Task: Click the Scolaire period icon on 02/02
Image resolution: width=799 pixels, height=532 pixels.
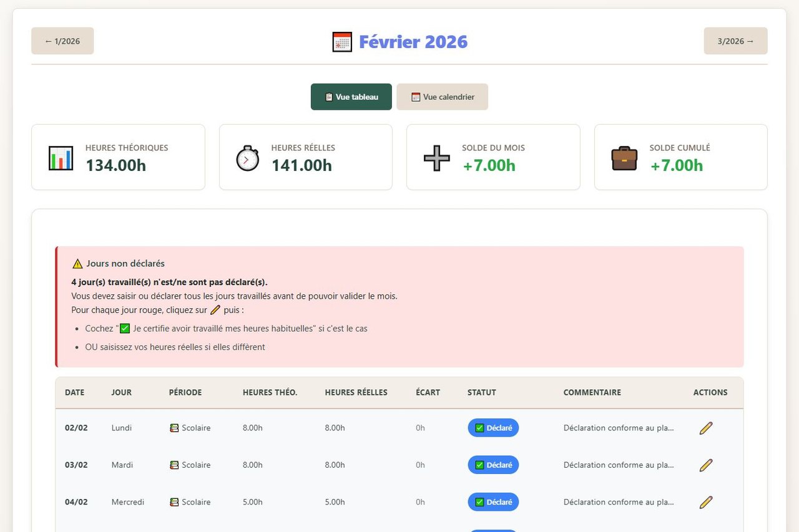Action: 174,428
